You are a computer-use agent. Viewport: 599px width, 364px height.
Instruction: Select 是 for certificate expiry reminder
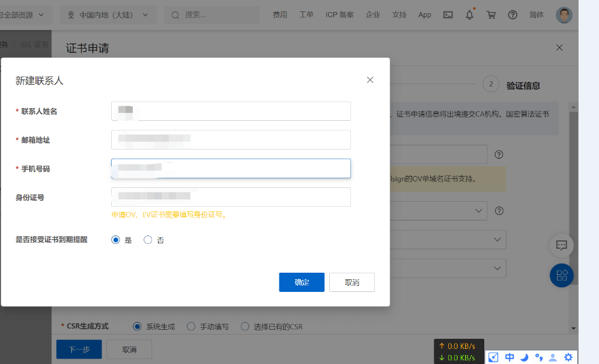coord(116,240)
